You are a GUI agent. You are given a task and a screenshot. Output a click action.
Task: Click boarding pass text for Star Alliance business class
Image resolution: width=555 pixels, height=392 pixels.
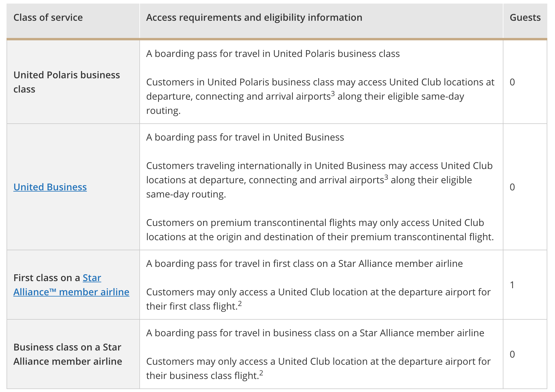pyautogui.click(x=315, y=333)
